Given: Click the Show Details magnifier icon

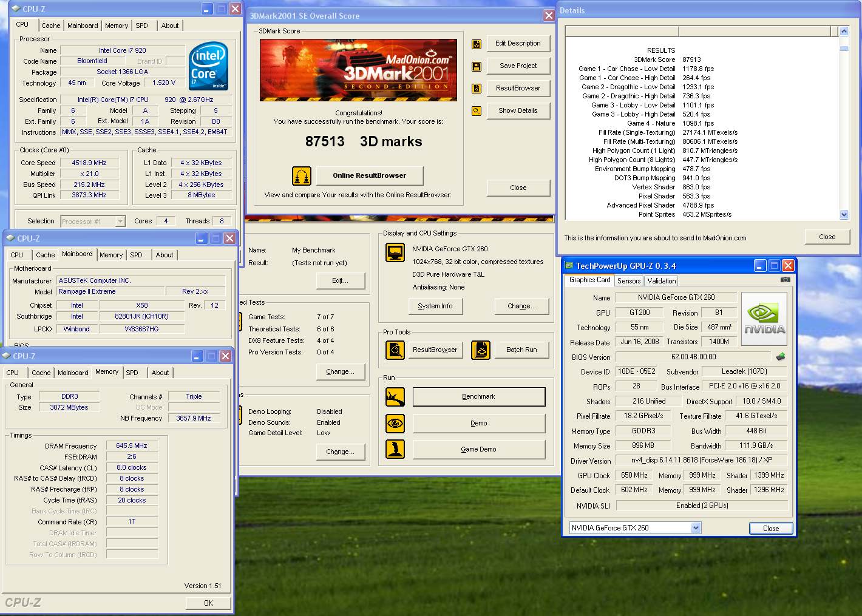Looking at the screenshot, I should point(477,111).
